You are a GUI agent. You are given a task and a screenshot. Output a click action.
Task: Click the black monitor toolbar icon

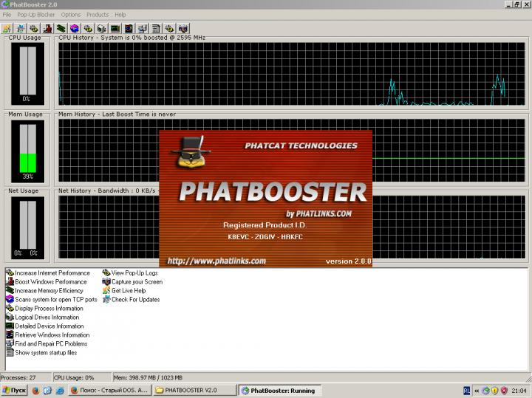(115, 29)
